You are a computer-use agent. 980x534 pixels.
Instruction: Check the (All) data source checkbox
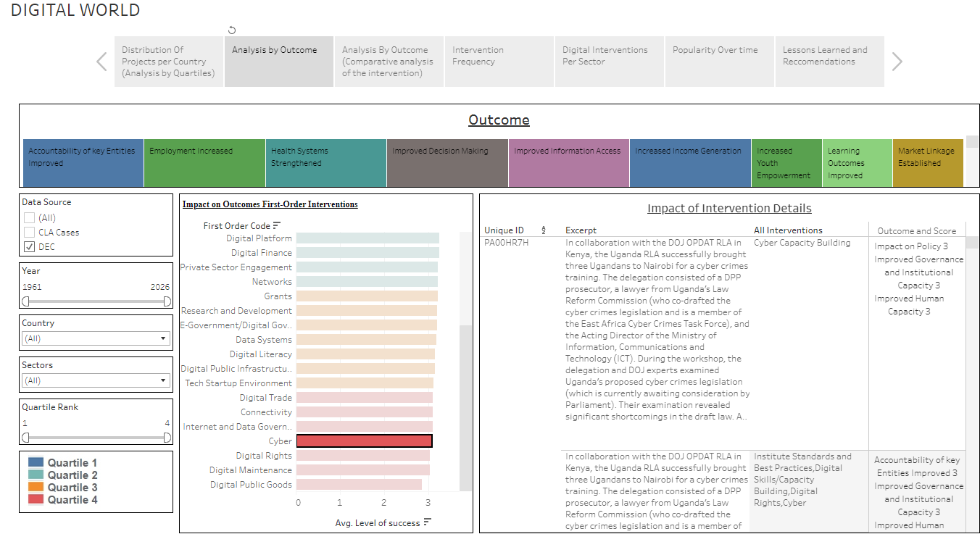pos(29,217)
